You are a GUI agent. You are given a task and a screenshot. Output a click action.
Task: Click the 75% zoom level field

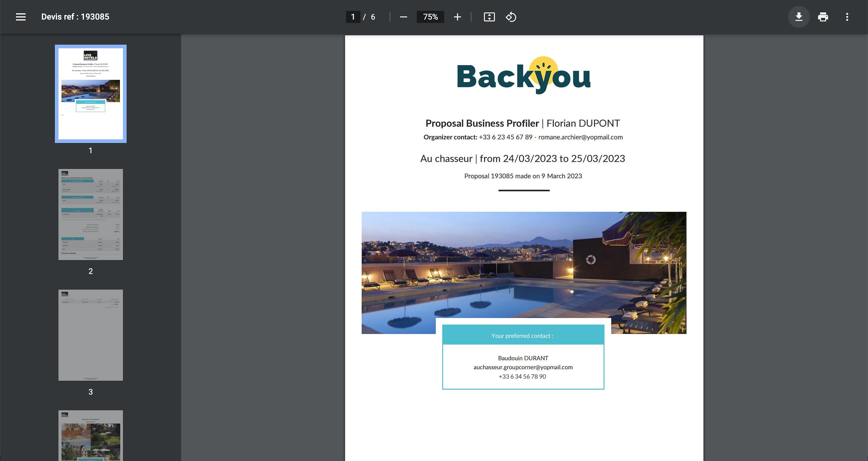(x=430, y=16)
